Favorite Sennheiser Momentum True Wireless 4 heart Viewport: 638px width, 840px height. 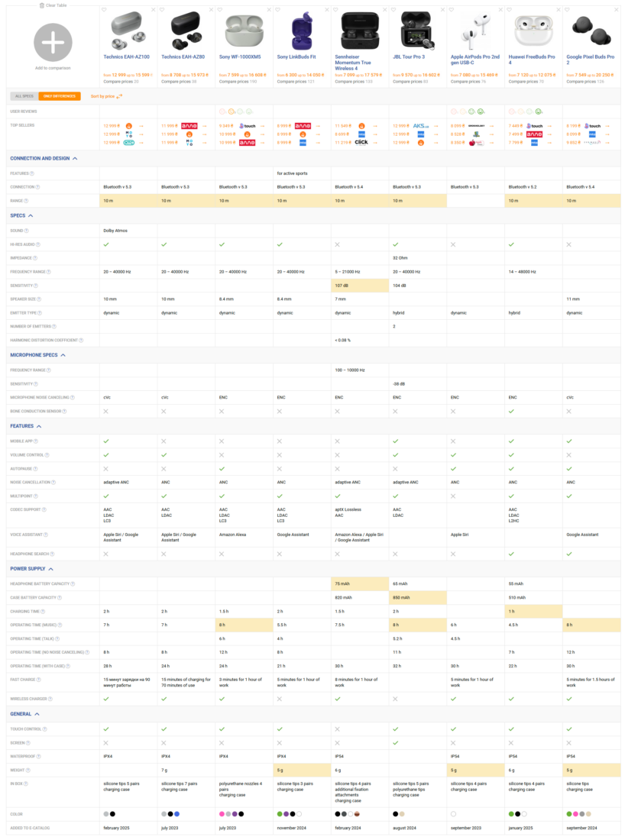(335, 10)
